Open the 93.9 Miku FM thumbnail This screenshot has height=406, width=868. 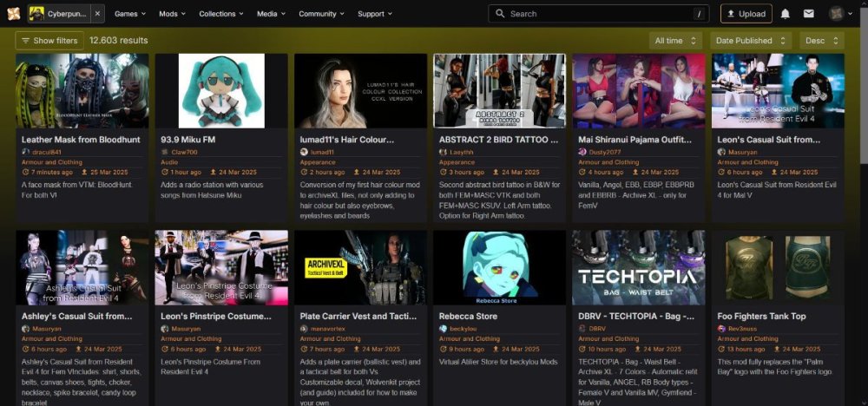221,91
